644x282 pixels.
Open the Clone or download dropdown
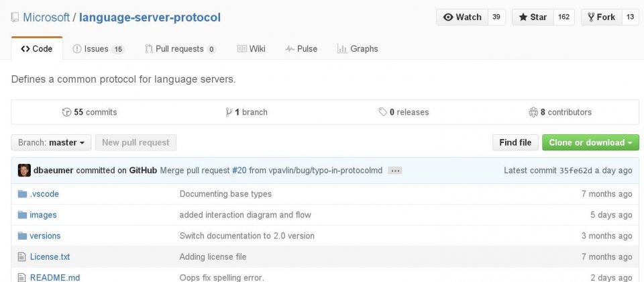pyautogui.click(x=590, y=142)
